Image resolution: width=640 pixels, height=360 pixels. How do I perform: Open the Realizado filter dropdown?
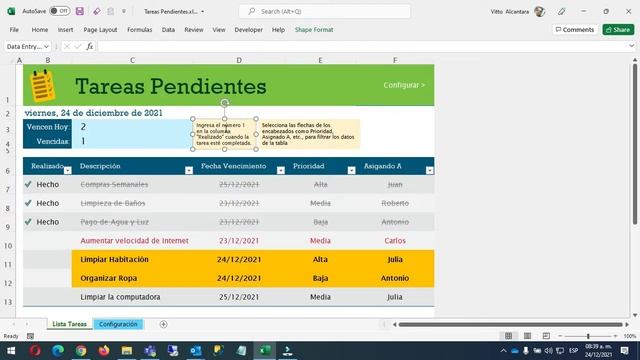(68, 171)
